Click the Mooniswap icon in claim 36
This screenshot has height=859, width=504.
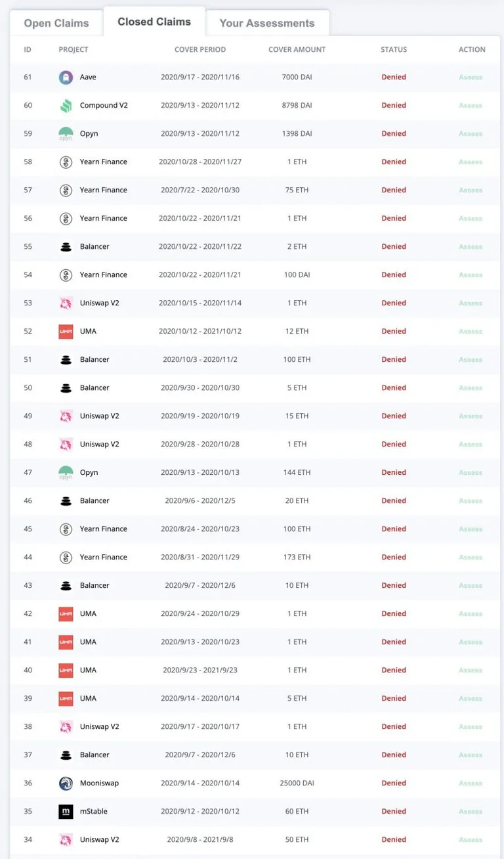point(66,783)
